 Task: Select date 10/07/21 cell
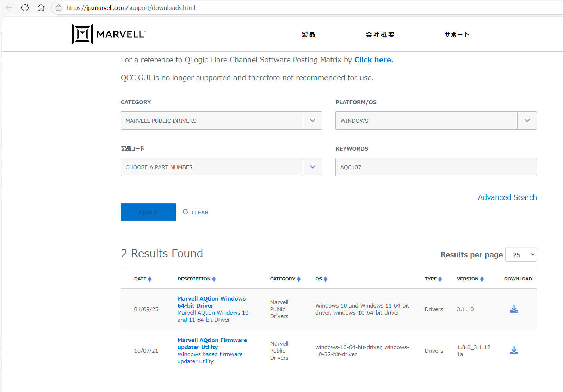146,350
